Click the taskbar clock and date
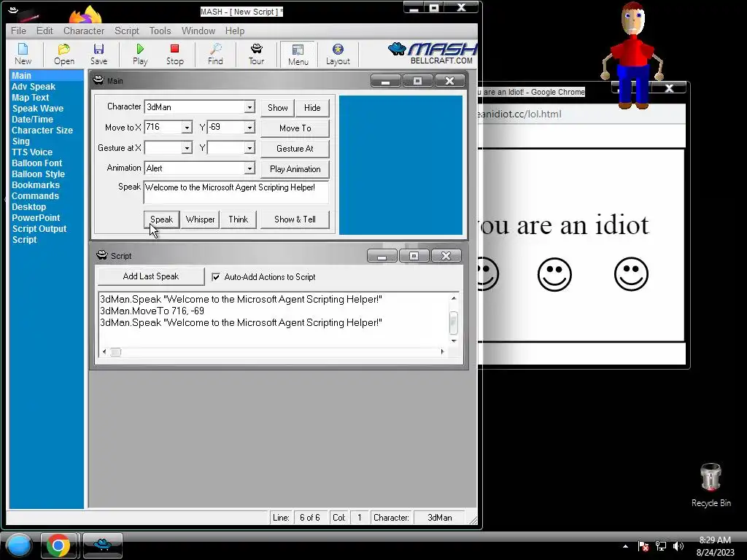 (715, 546)
